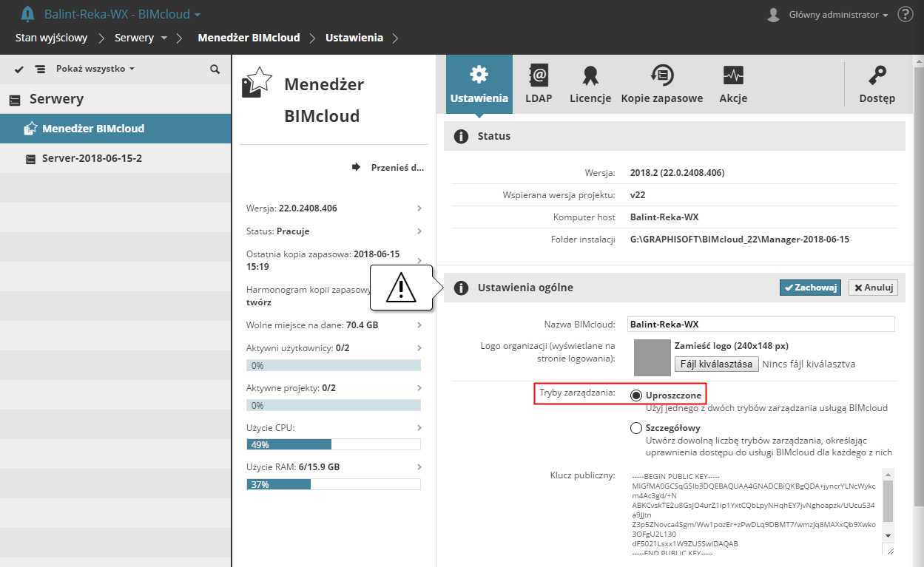Open the Kopie zapasowe tab
924x567 pixels.
tap(662, 84)
